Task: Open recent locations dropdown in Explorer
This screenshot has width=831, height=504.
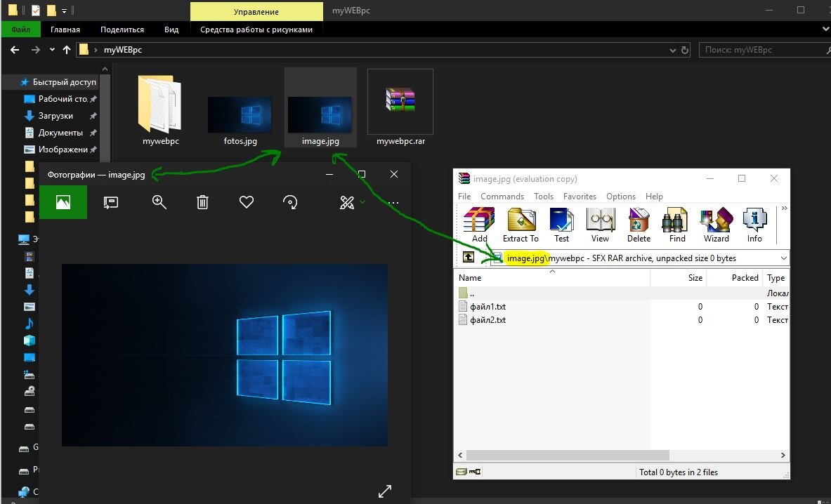Action: 52,50
